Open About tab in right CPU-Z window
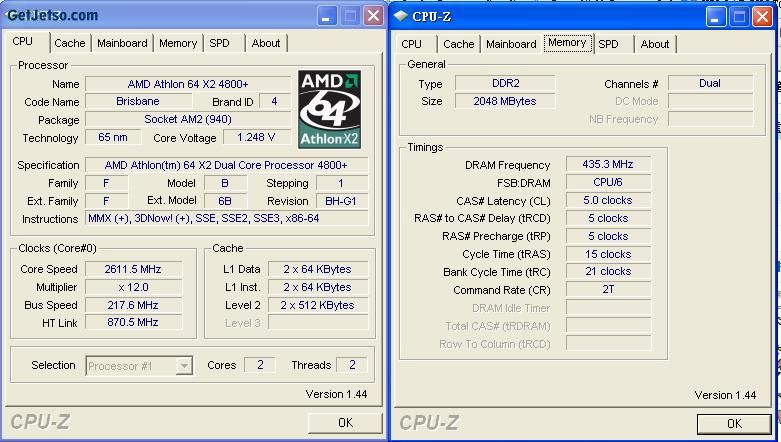 654,44
